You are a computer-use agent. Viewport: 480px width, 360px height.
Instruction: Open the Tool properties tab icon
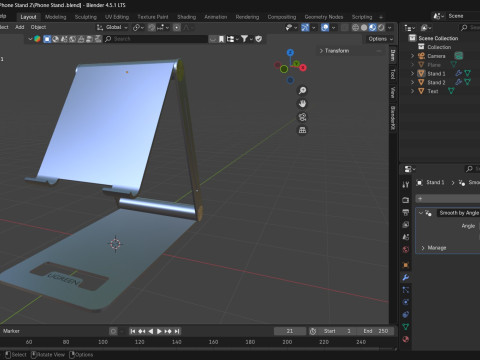[x=406, y=185]
